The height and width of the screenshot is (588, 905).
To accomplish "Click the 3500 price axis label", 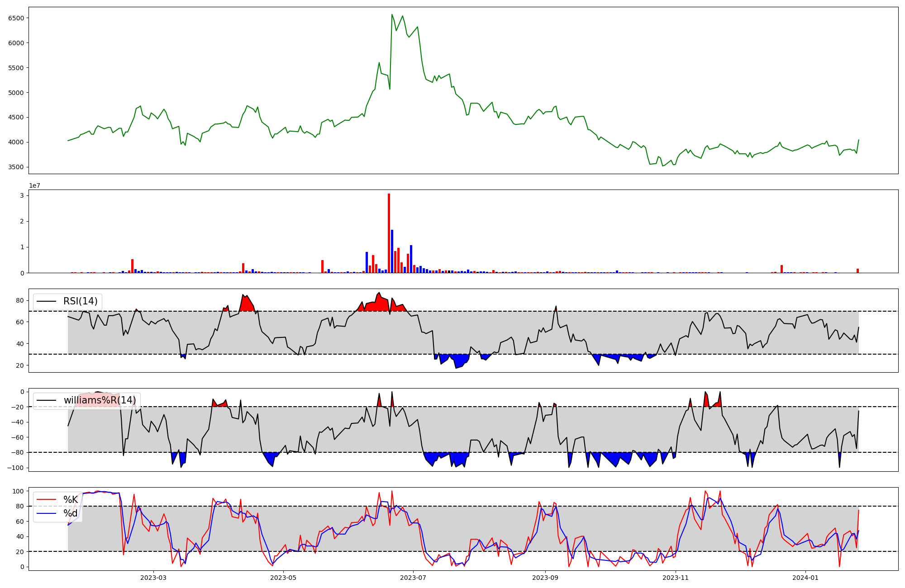I will pos(16,167).
